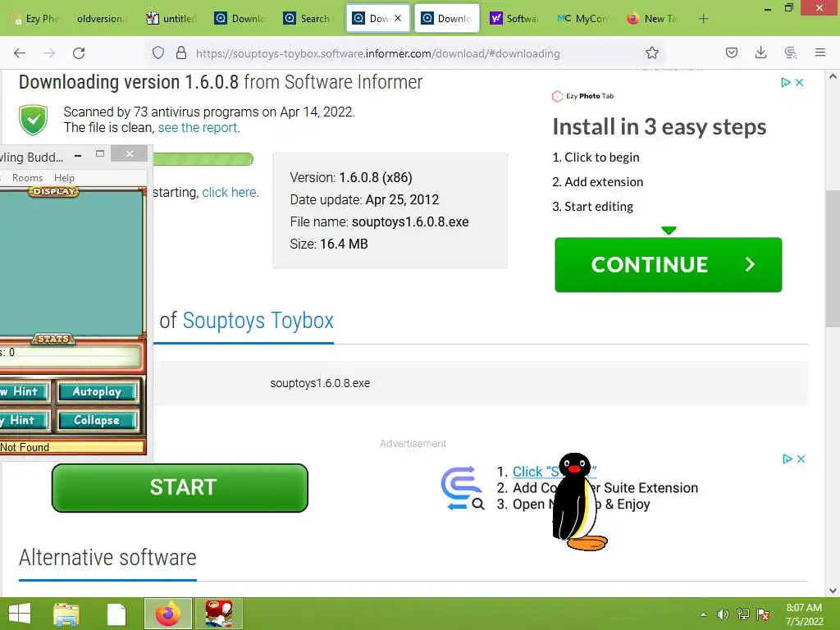Screen dimensions: 840x630
Task: Click the STATS label in bowling game
Action: tap(53, 339)
